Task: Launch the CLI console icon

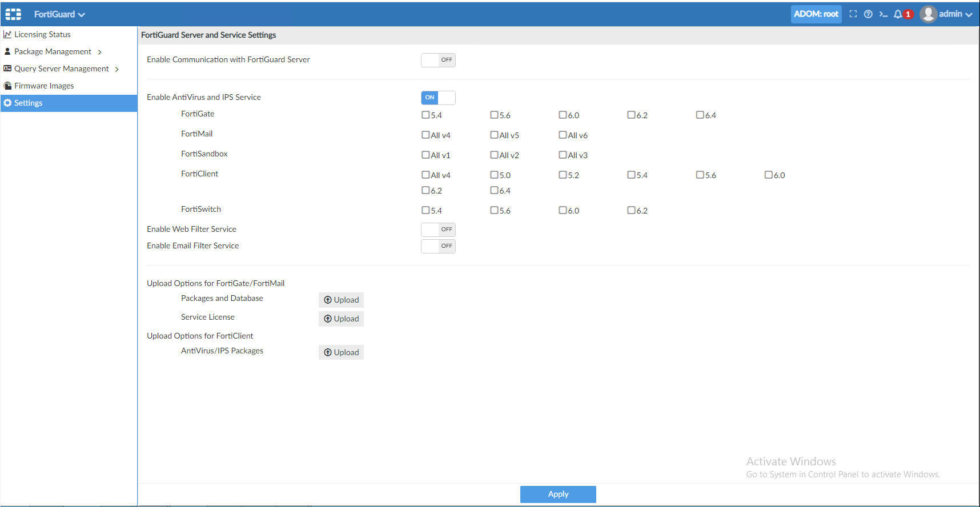Action: [x=883, y=14]
